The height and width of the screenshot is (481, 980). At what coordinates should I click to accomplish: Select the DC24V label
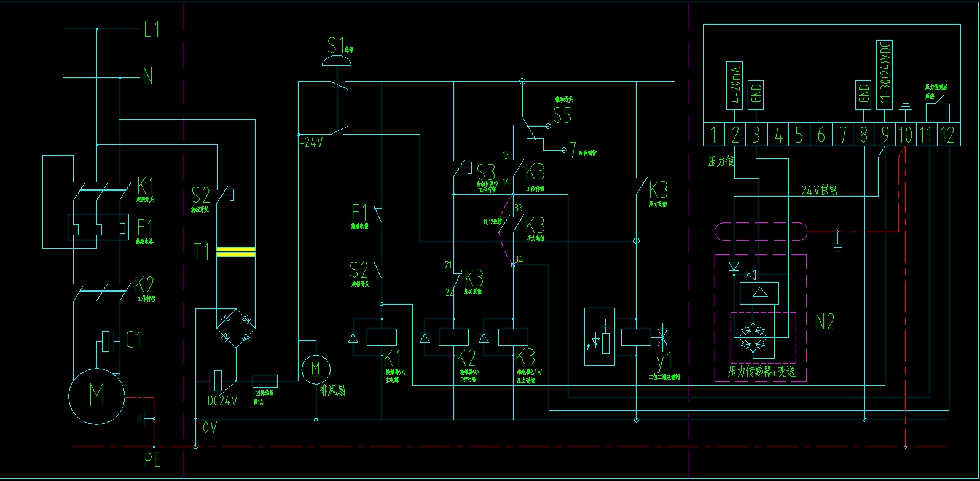[x=222, y=401]
